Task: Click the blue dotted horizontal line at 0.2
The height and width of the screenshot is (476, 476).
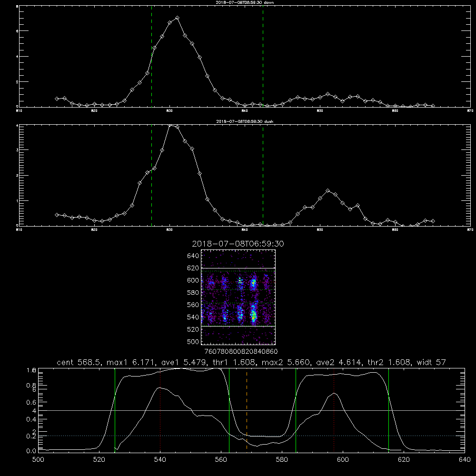Action: click(x=251, y=436)
